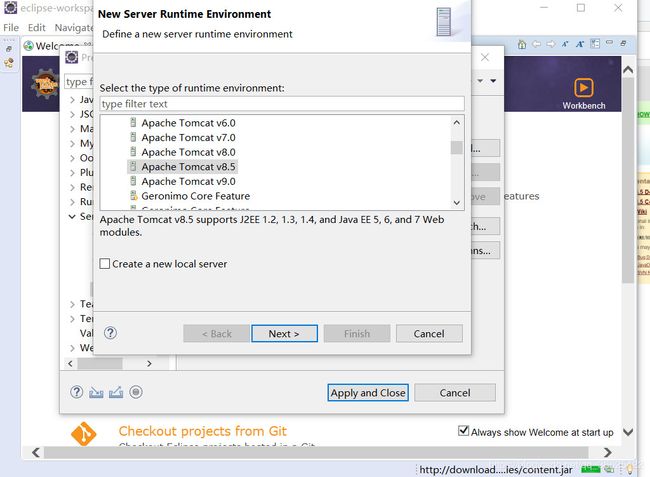Cancel the Preferences dialog
The image size is (650, 477).
[x=455, y=392]
